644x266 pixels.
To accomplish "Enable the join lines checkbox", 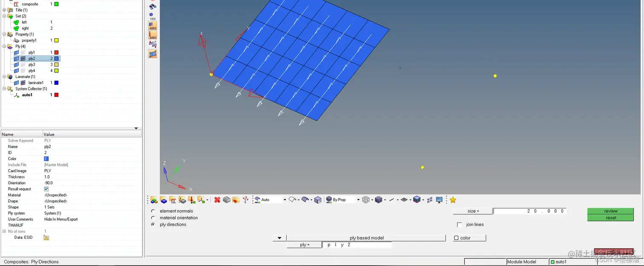I will click(459, 225).
